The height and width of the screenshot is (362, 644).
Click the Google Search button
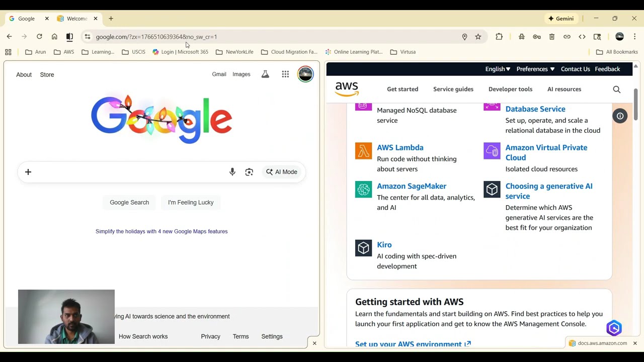point(129,202)
